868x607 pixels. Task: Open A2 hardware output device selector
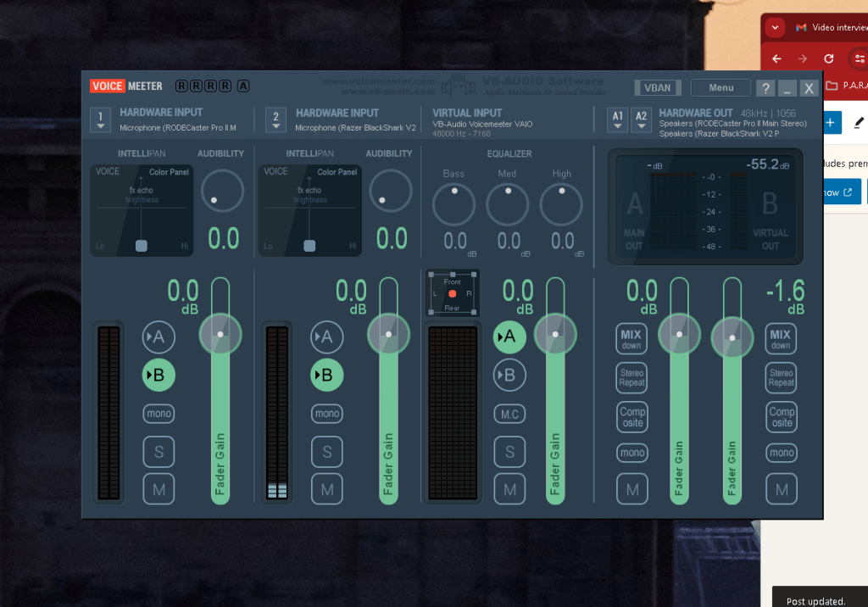pyautogui.click(x=641, y=120)
